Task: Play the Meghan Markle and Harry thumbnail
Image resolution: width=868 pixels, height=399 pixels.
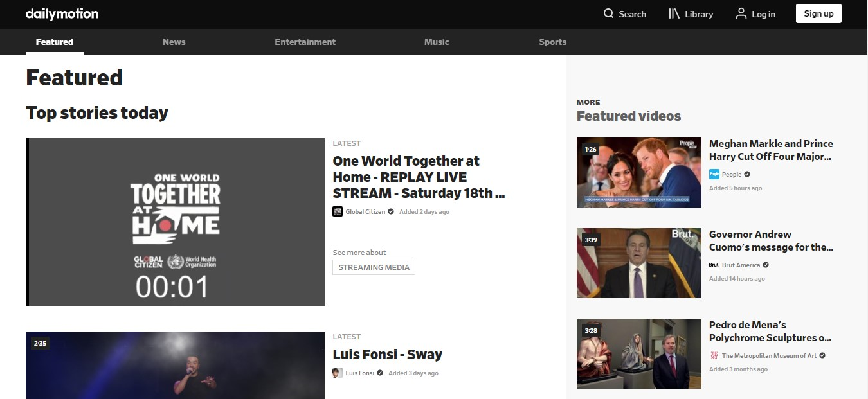Action: click(x=639, y=172)
